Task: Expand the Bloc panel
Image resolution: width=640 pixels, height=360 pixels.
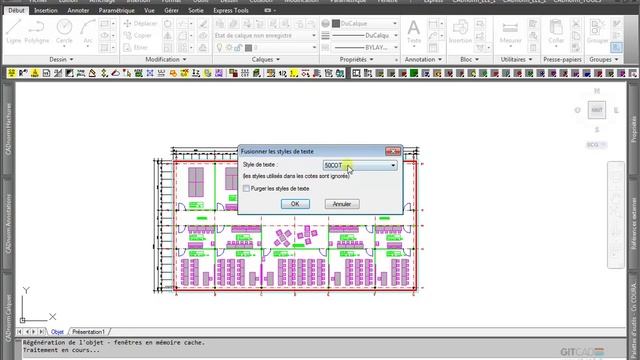Action: (x=469, y=60)
